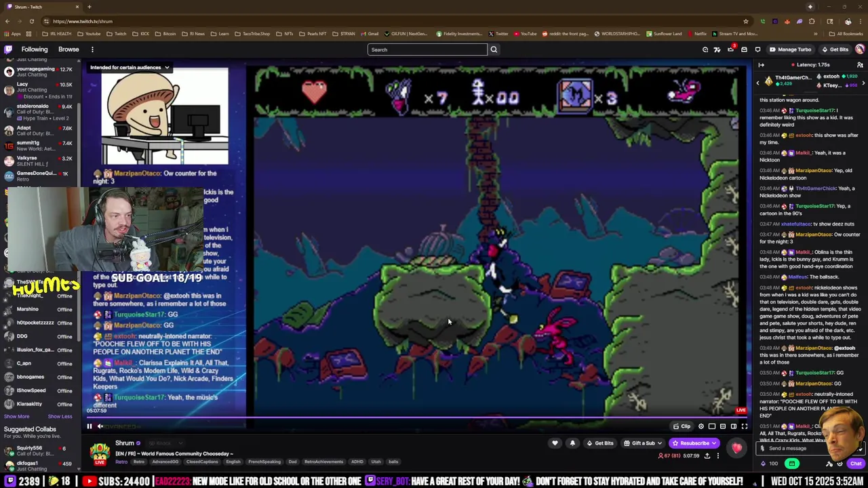Image resolution: width=868 pixels, height=488 pixels.
Task: Open Resubscribe dropdown
Action: [694, 443]
